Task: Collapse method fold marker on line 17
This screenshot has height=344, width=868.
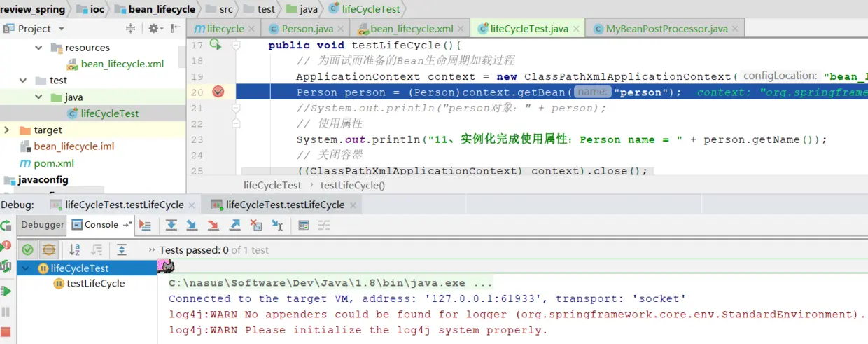Action: 237,45
